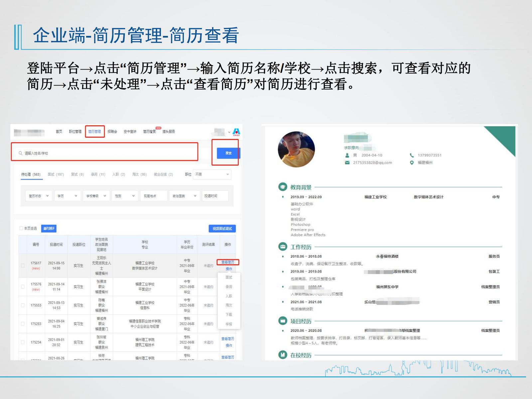The height and width of the screenshot is (399, 532).
Task: Click the 视频面试调试 button
Action: (x=222, y=228)
